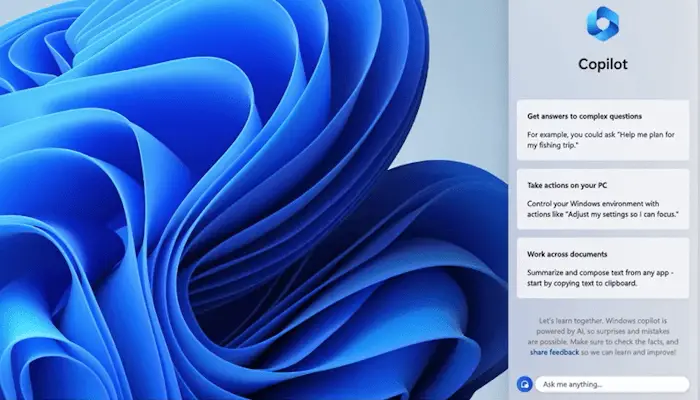This screenshot has width=700, height=400.
Task: Open the "share feedback" link
Action: pyautogui.click(x=554, y=352)
